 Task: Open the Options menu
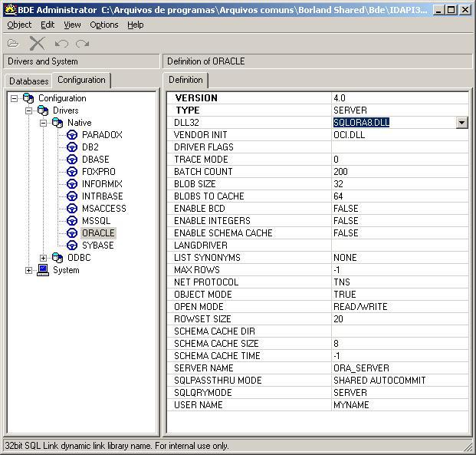(x=103, y=25)
